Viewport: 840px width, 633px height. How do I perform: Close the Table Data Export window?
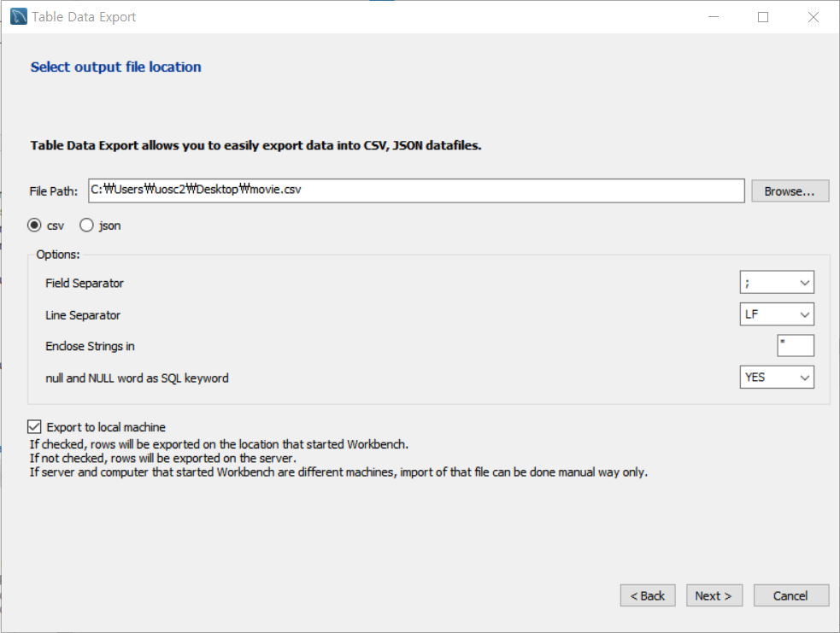[x=813, y=17]
